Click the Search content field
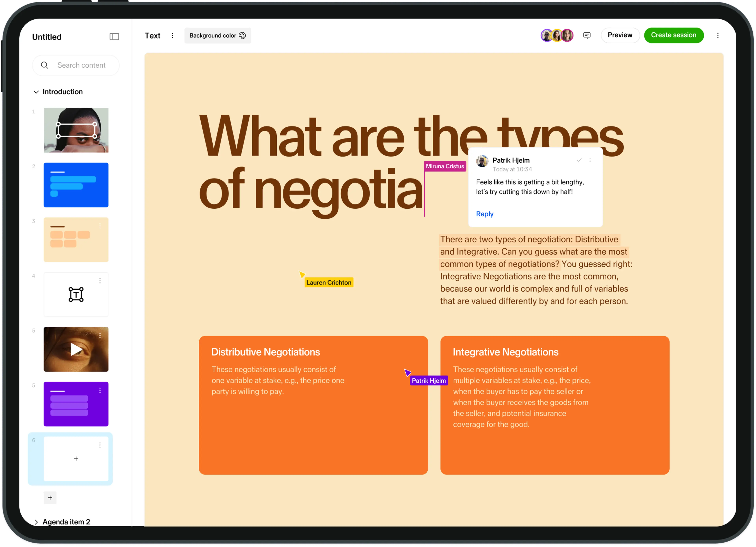This screenshot has height=547, width=756. [x=81, y=65]
